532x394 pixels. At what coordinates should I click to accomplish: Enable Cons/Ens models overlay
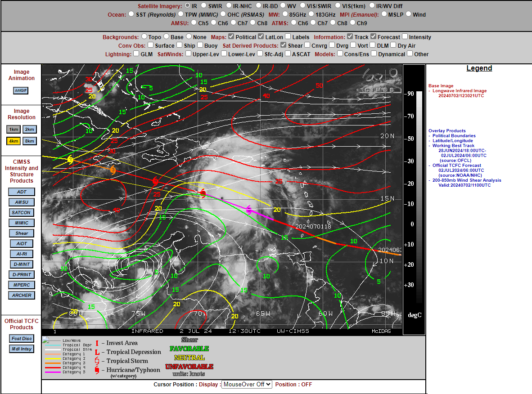[340, 53]
